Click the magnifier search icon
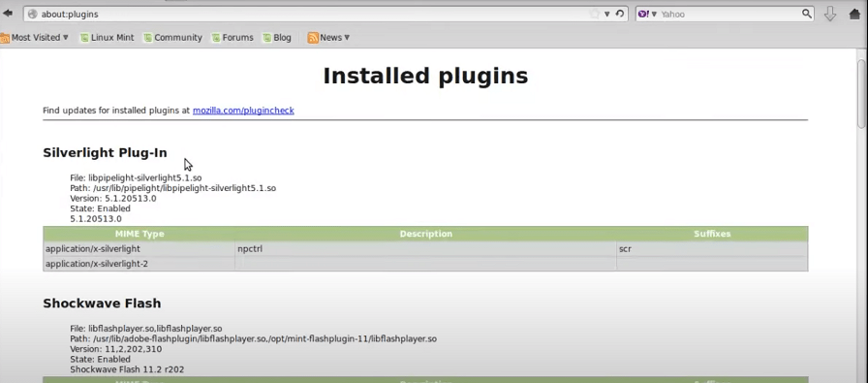868x383 pixels. pos(807,14)
